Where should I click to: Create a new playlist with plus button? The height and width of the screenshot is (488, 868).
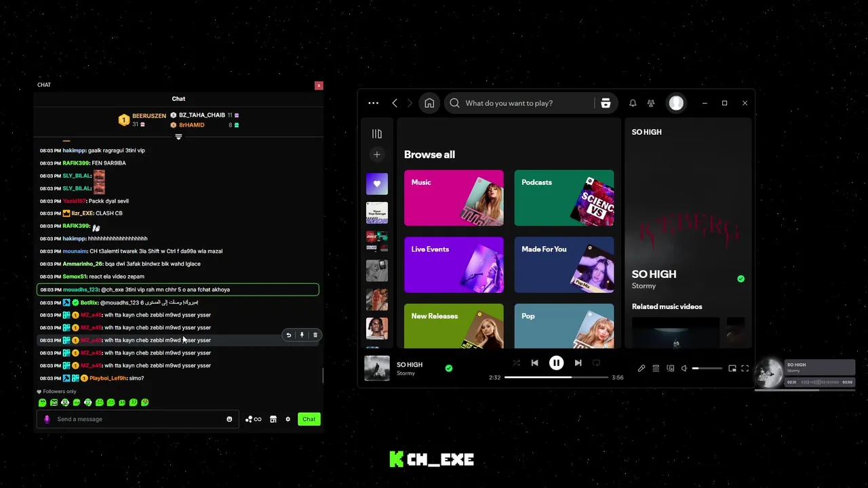click(377, 155)
